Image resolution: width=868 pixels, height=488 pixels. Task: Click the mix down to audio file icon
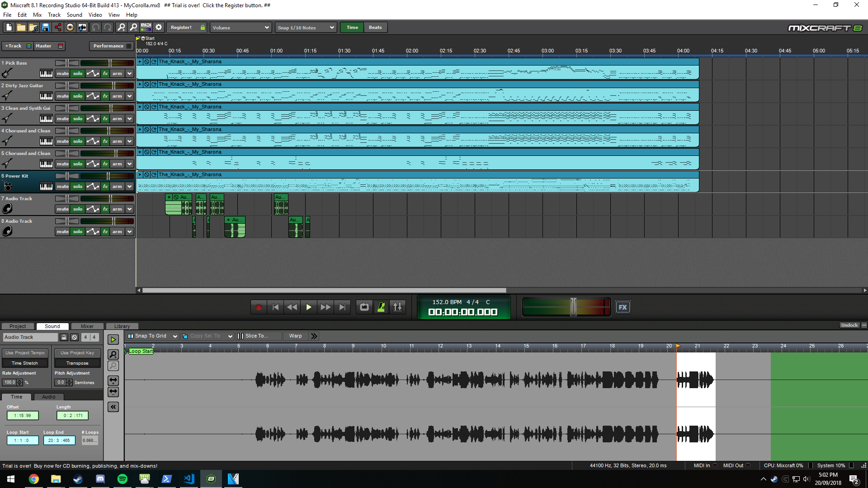click(x=82, y=28)
